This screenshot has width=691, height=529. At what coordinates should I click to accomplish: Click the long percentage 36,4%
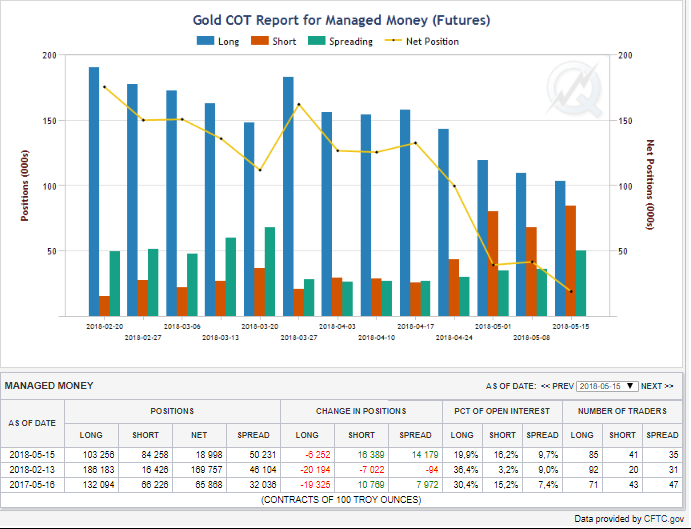pos(464,469)
